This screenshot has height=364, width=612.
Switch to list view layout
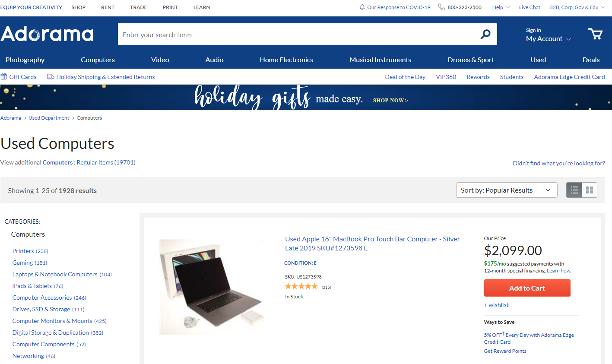click(574, 190)
